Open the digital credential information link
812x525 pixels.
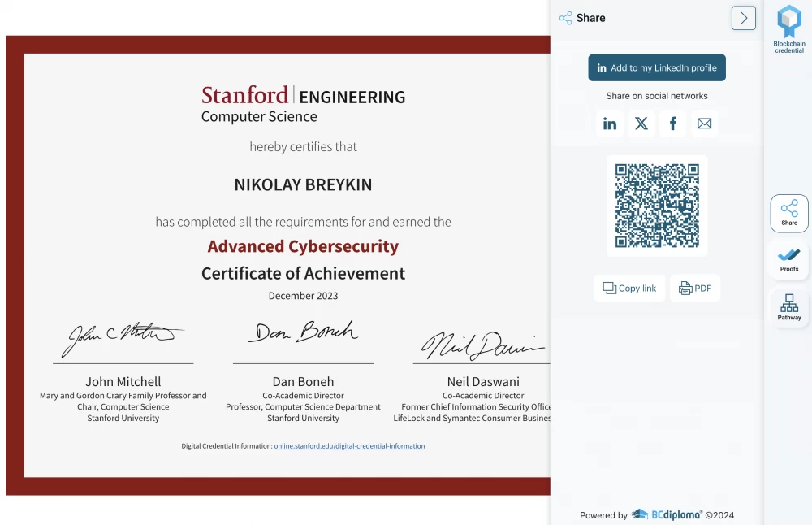(349, 445)
